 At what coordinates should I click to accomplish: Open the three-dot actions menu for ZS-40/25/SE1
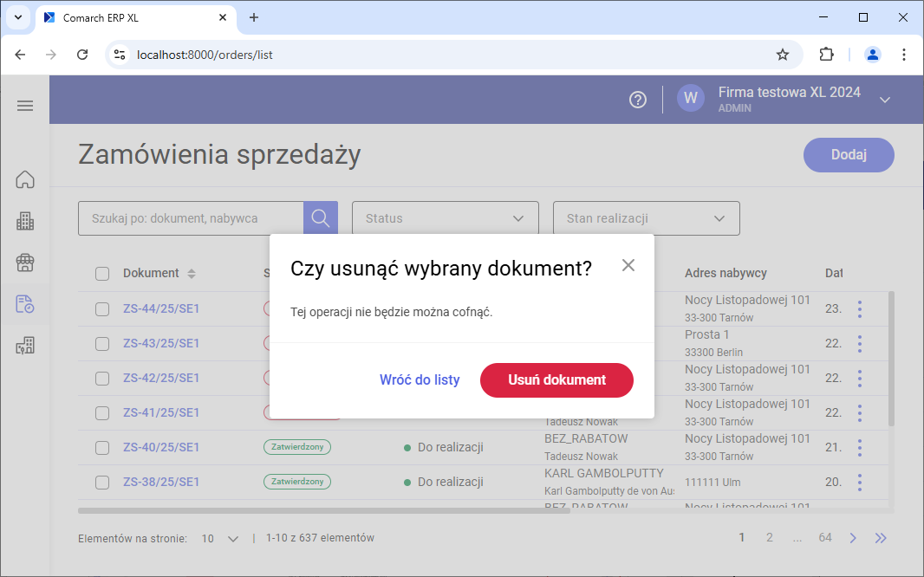(859, 447)
